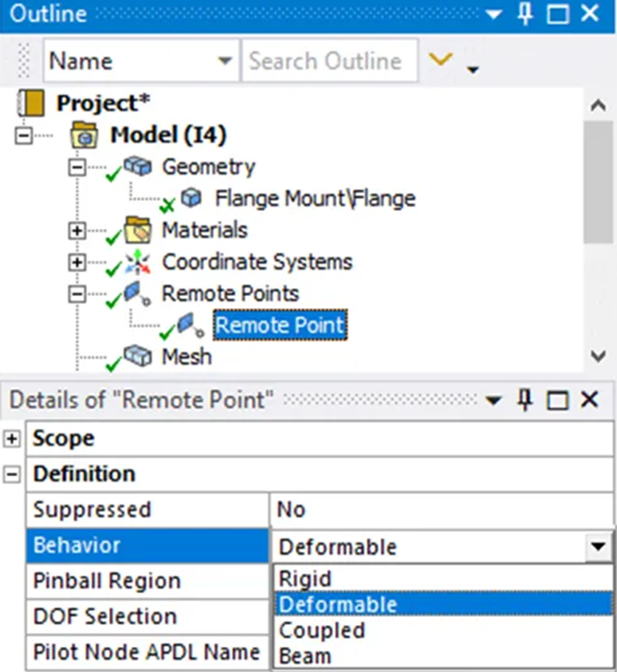The width and height of the screenshot is (617, 672).
Task: Pin the Outline panel open
Action: (x=524, y=13)
